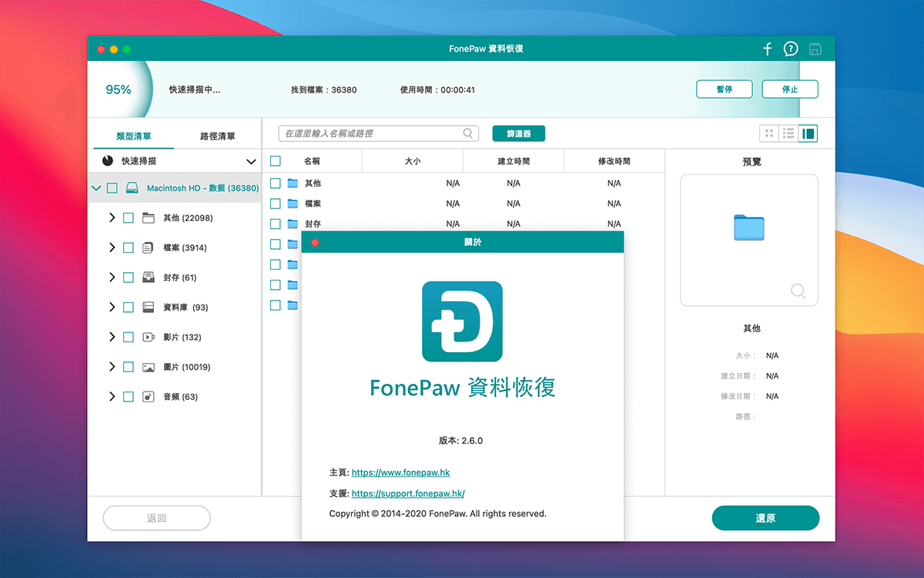Viewport: 924px width, 578px height.
Task: Click the 停止 stop button
Action: (790, 89)
